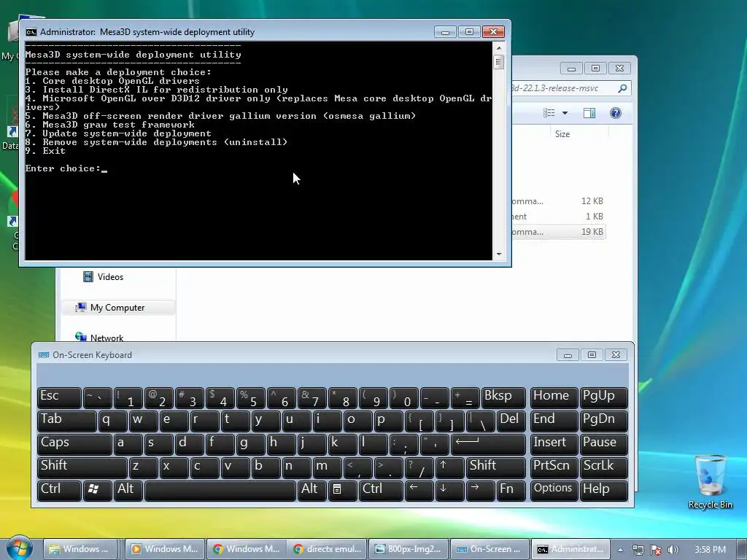Click Explorer search box field
This screenshot has height=560, width=747.
[570, 88]
